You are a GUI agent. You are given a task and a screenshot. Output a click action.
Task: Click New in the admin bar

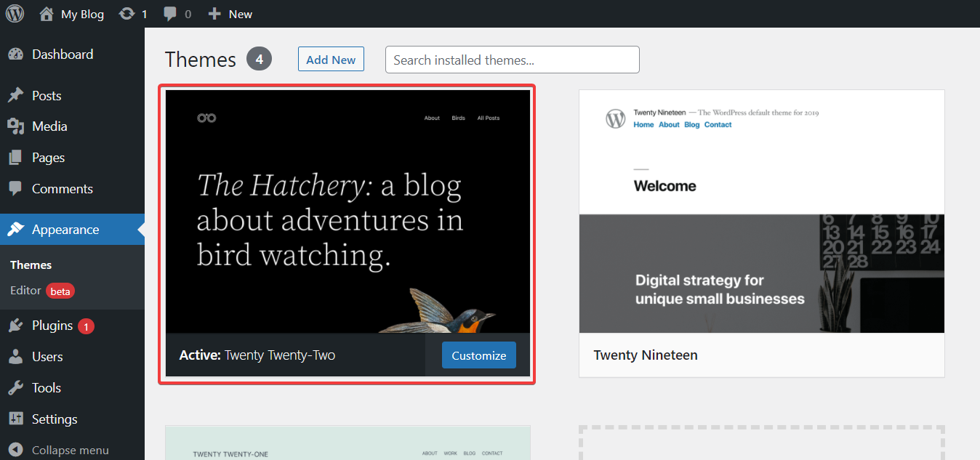tap(241, 14)
